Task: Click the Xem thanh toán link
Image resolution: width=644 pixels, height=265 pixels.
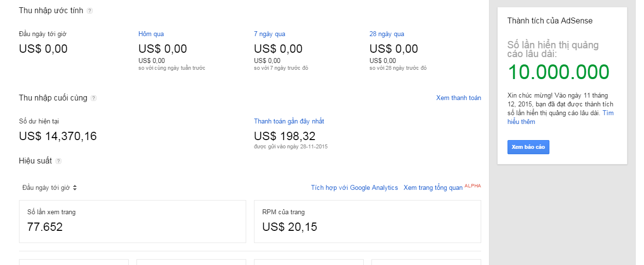Action: pyautogui.click(x=458, y=98)
